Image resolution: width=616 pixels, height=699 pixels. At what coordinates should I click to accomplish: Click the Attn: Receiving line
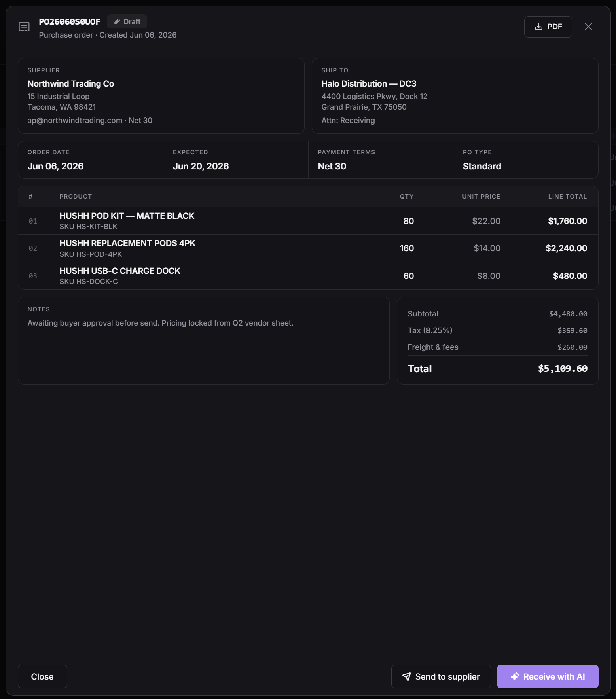[x=348, y=121]
